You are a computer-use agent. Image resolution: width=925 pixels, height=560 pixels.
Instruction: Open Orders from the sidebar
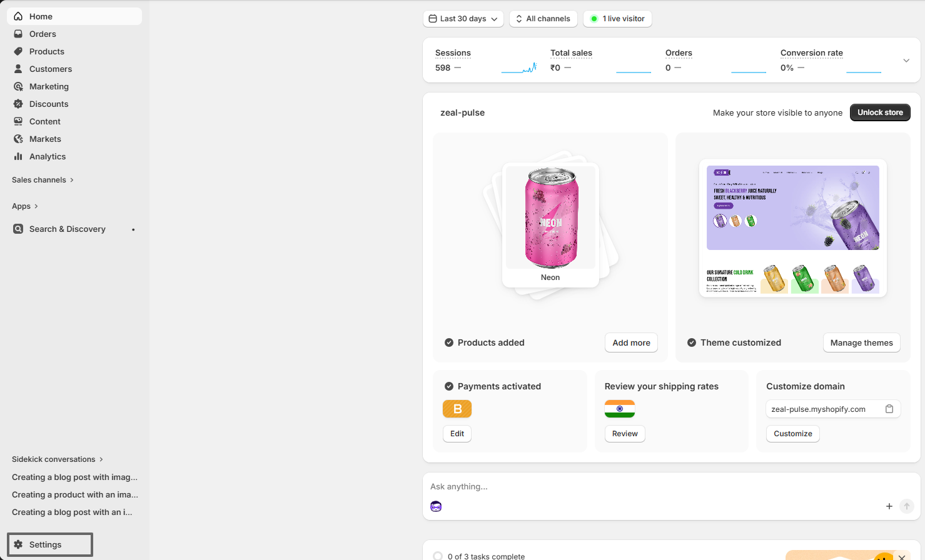pyautogui.click(x=43, y=34)
